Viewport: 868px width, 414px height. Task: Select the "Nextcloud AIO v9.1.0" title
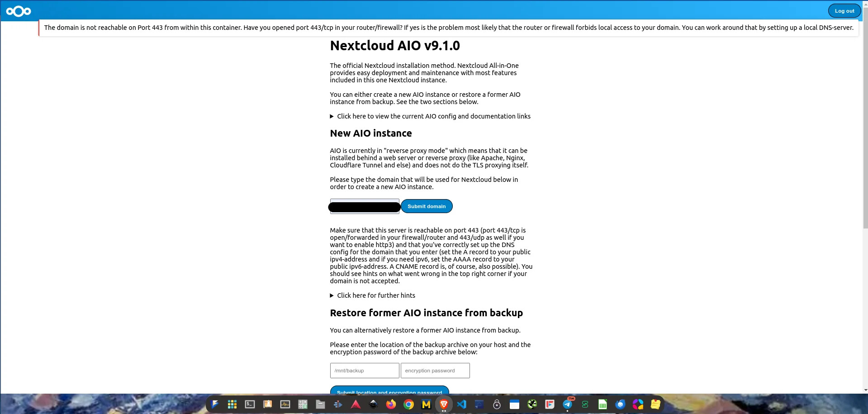coord(395,46)
